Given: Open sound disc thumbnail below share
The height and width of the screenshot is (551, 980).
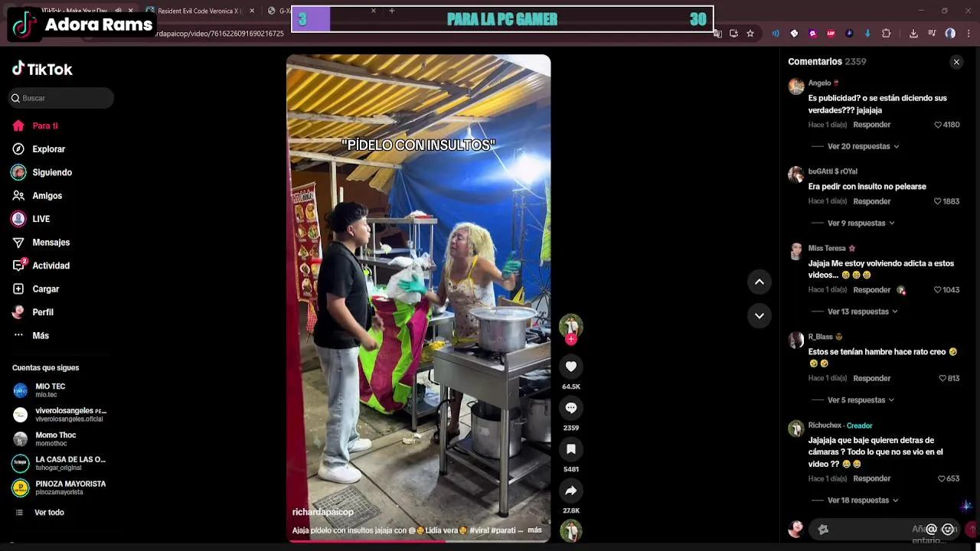Looking at the screenshot, I should 570,530.
